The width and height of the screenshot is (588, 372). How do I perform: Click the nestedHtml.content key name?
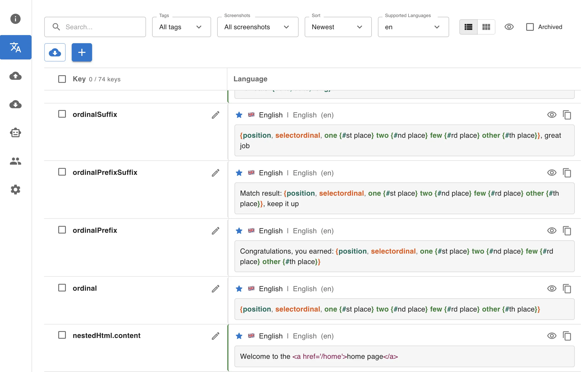pyautogui.click(x=107, y=336)
